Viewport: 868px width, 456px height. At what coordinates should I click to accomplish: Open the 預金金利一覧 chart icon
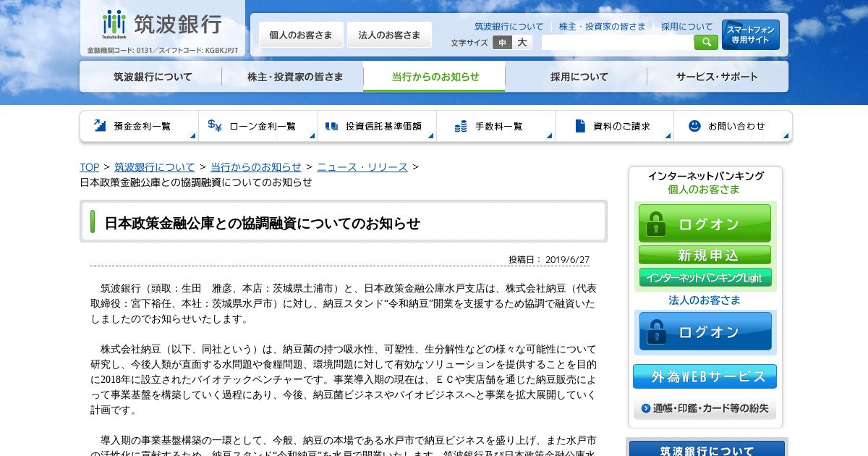(100, 126)
